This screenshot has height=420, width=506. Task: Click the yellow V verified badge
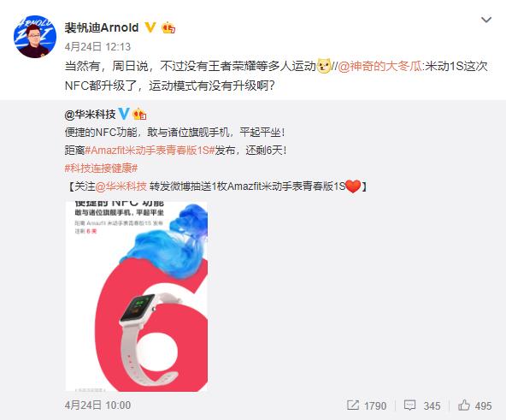[150, 27]
